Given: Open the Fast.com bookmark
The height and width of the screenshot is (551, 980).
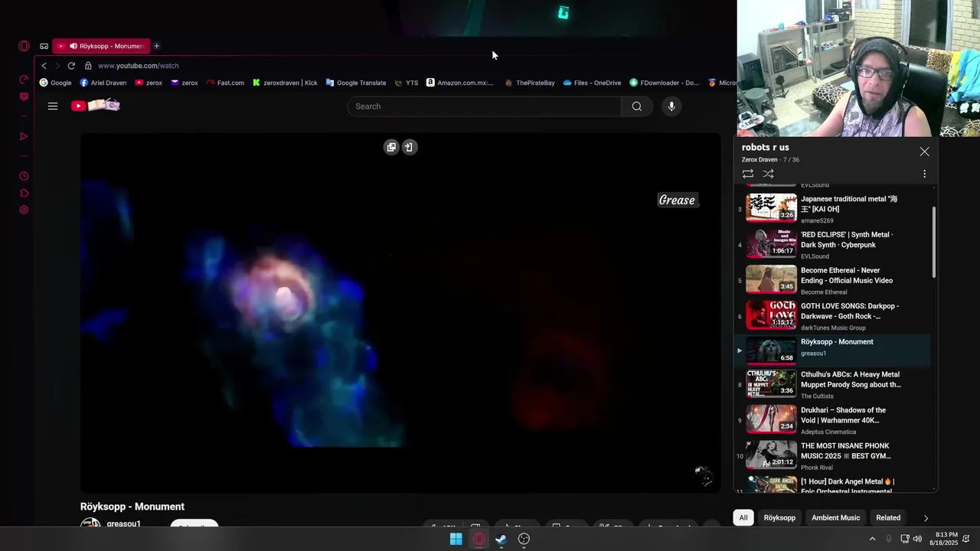Looking at the screenshot, I should [225, 83].
